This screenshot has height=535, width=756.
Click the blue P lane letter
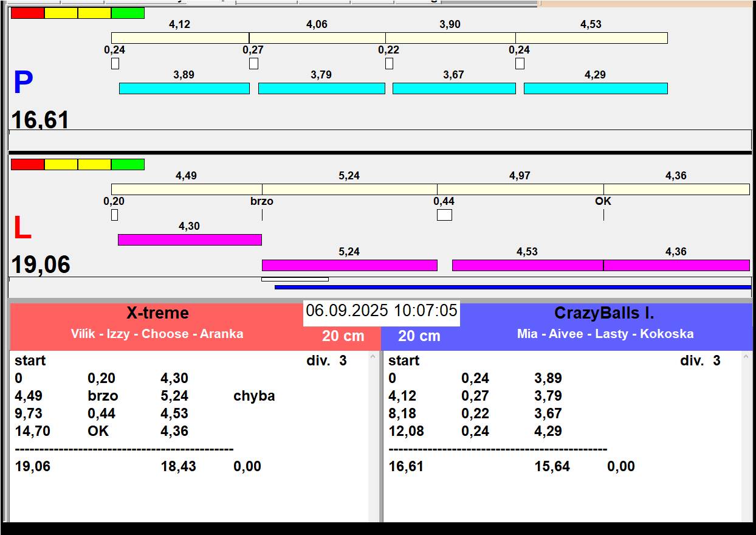[x=23, y=83]
